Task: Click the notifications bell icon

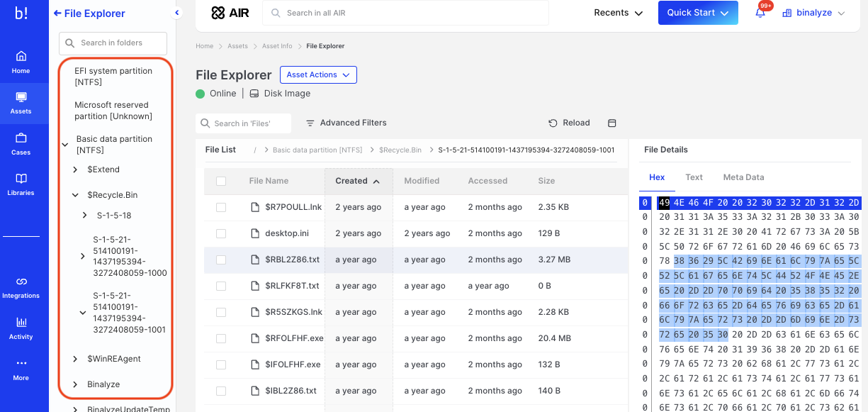Action: coord(760,13)
